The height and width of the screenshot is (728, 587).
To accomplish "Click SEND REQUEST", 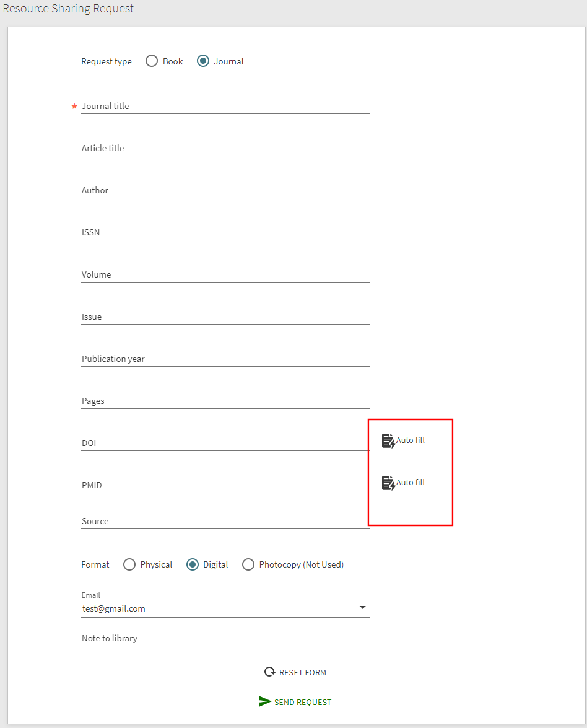I will click(x=303, y=701).
